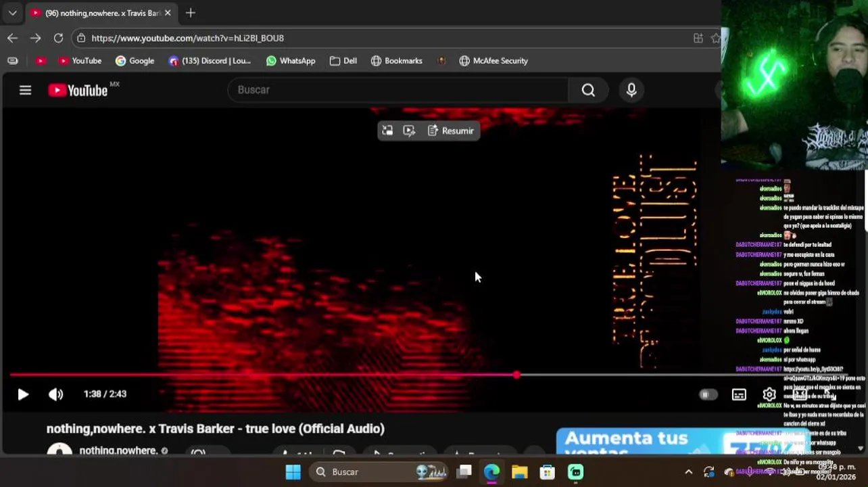Screen dimensions: 868x487
Task: Open Task View on the taskbar
Action: [x=464, y=472]
